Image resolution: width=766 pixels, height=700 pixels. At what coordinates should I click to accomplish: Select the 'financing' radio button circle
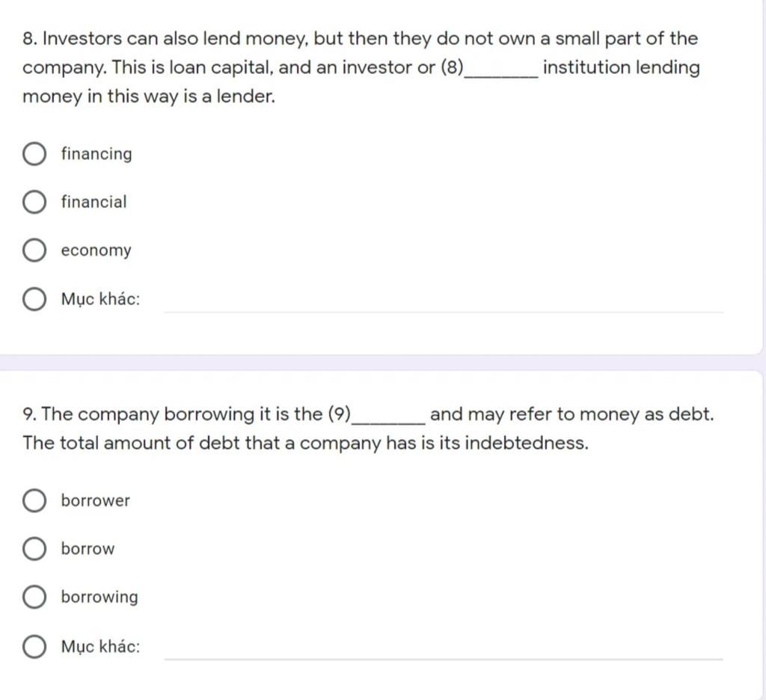34,154
